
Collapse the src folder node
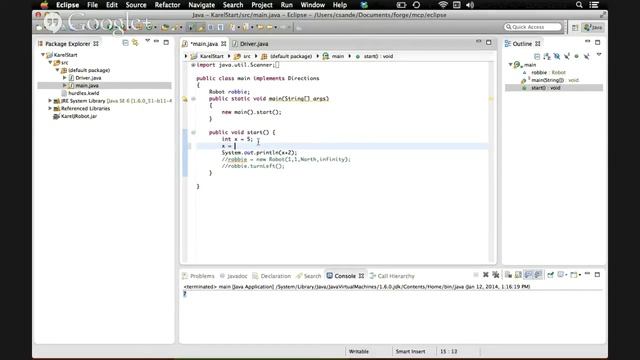tap(50, 62)
